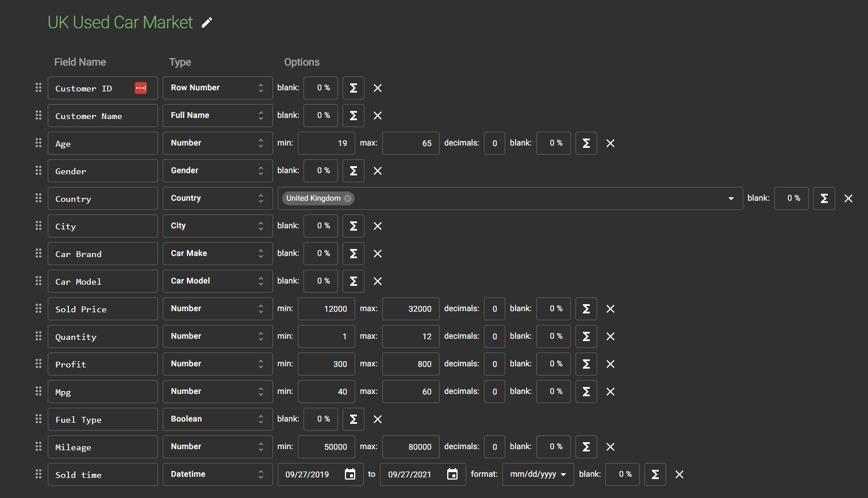Viewport: 868px width, 498px height.
Task: Open Datetime type selector
Action: tap(218, 474)
